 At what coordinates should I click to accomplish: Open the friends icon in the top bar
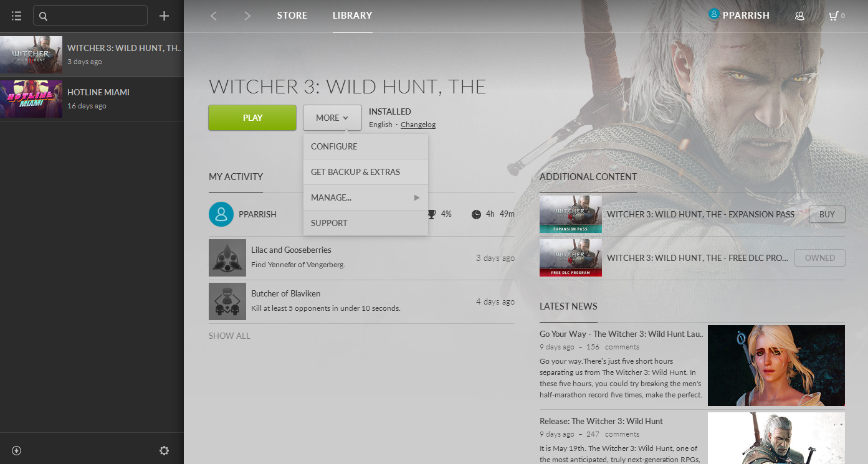[x=800, y=16]
